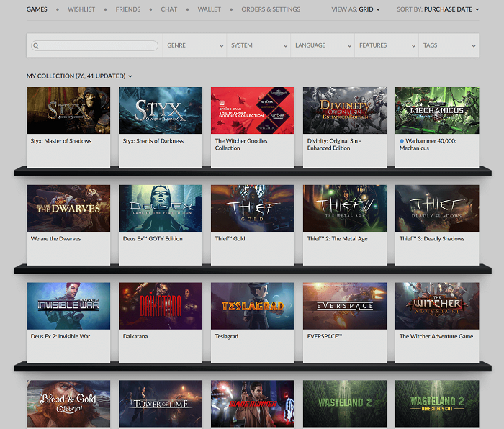This screenshot has width=504, height=429.
Task: Click the blue update dot on Warhammer 40,000
Action: (x=402, y=141)
